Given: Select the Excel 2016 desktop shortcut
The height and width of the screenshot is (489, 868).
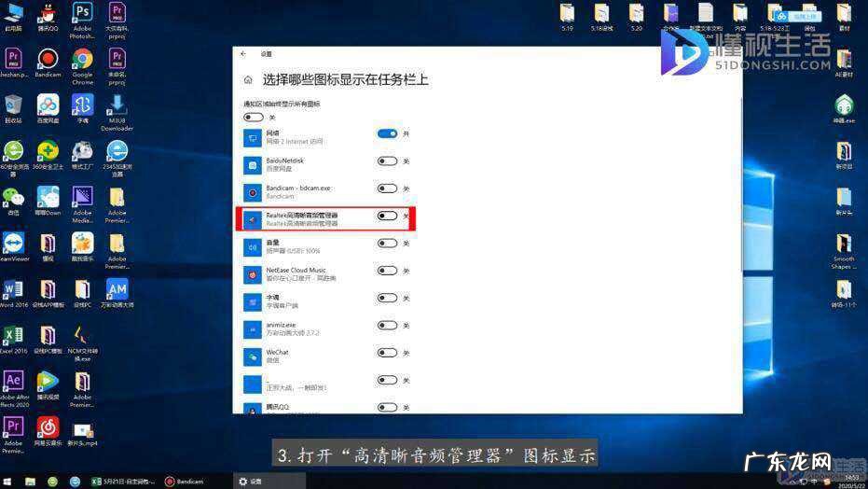Looking at the screenshot, I should point(13,340).
